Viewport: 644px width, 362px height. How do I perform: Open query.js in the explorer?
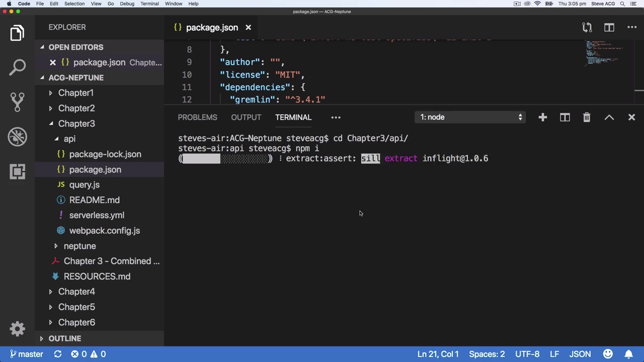84,185
